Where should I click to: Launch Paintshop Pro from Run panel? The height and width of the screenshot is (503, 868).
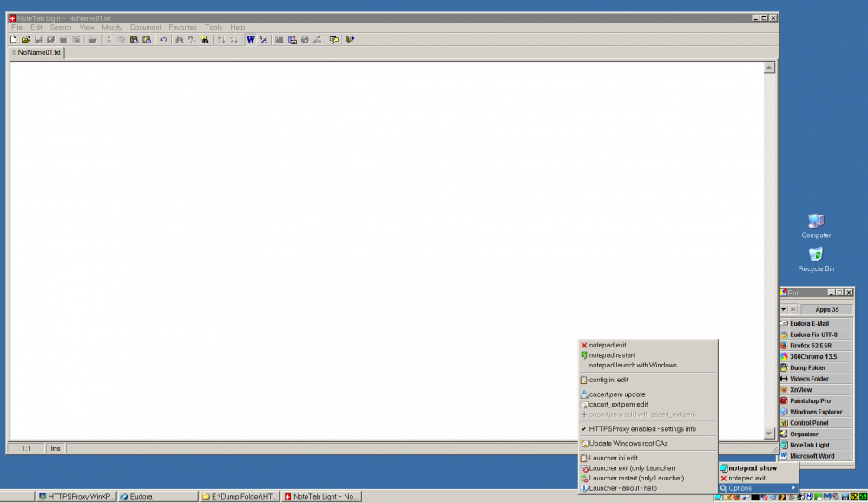point(815,401)
